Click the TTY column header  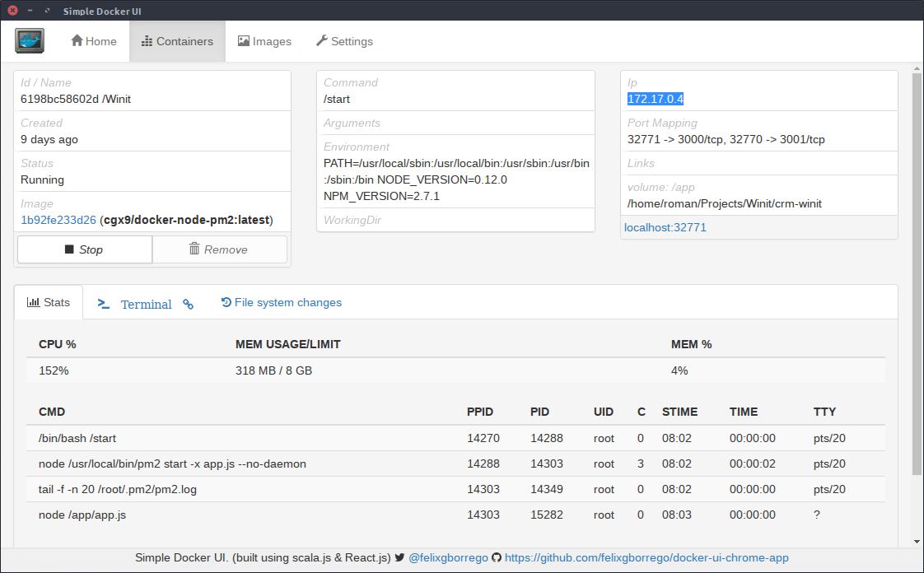pyautogui.click(x=824, y=412)
